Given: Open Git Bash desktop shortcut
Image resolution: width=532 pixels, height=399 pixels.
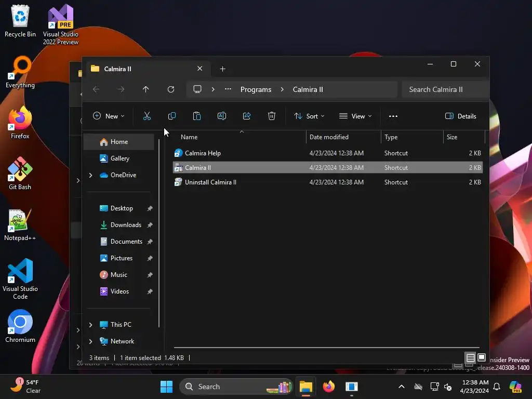Looking at the screenshot, I should click(x=20, y=174).
